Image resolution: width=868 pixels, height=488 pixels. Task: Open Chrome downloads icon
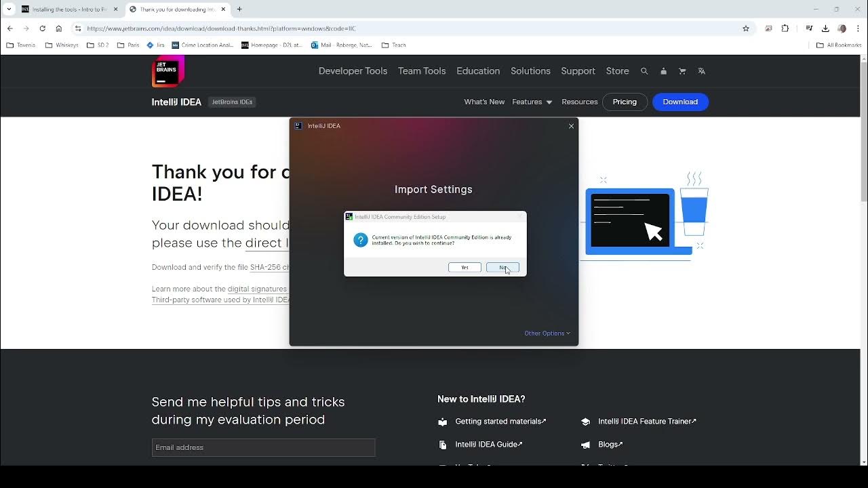coord(825,28)
